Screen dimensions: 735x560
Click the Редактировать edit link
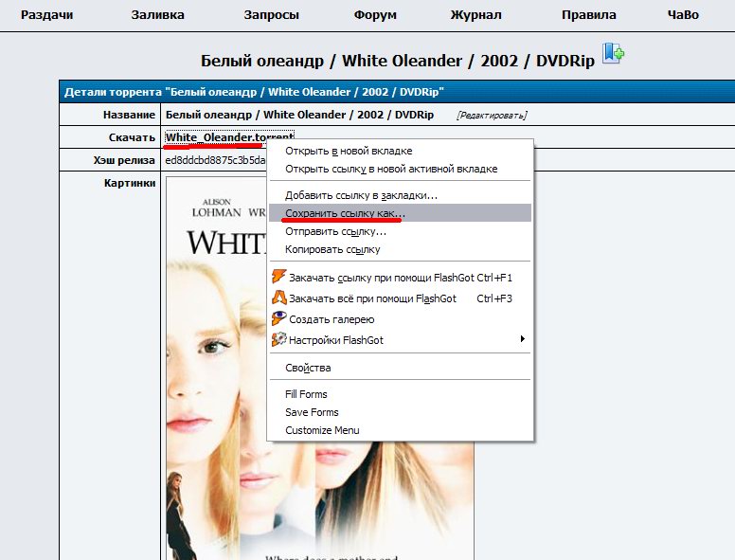492,116
